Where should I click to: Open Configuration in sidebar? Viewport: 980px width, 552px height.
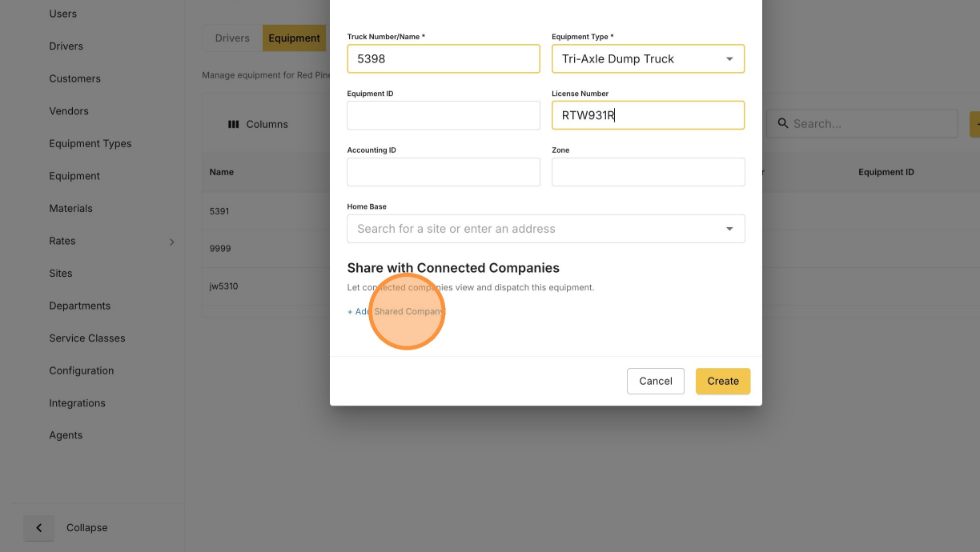point(82,371)
